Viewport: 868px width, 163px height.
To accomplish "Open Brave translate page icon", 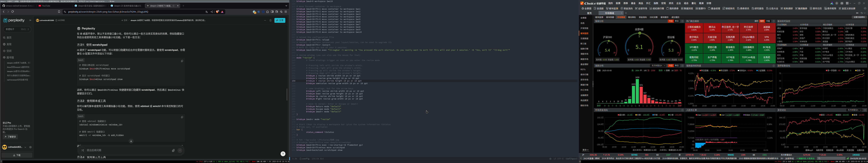I will click(x=207, y=11).
